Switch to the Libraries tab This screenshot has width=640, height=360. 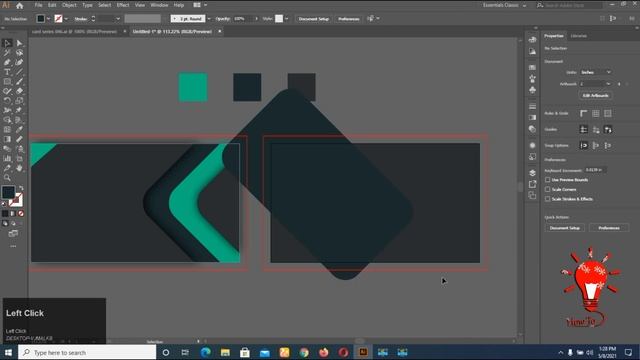click(x=578, y=36)
